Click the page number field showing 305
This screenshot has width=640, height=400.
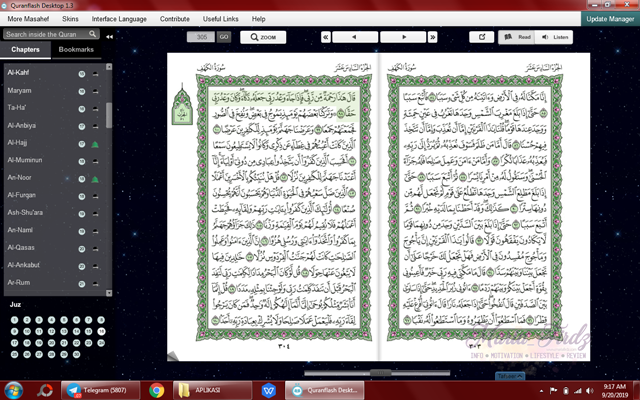[x=202, y=37]
